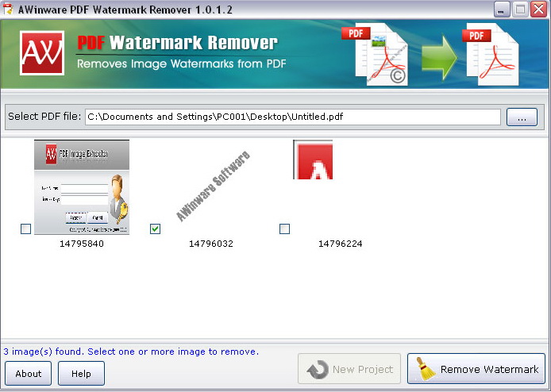Browse for PDF with the ellipsis button
This screenshot has width=551, height=392.
(522, 117)
